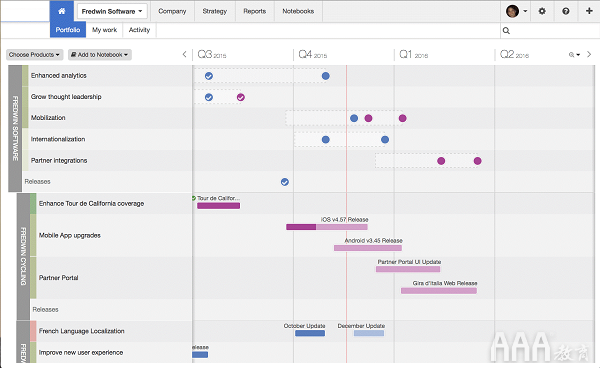Go to the home icon

[62, 11]
